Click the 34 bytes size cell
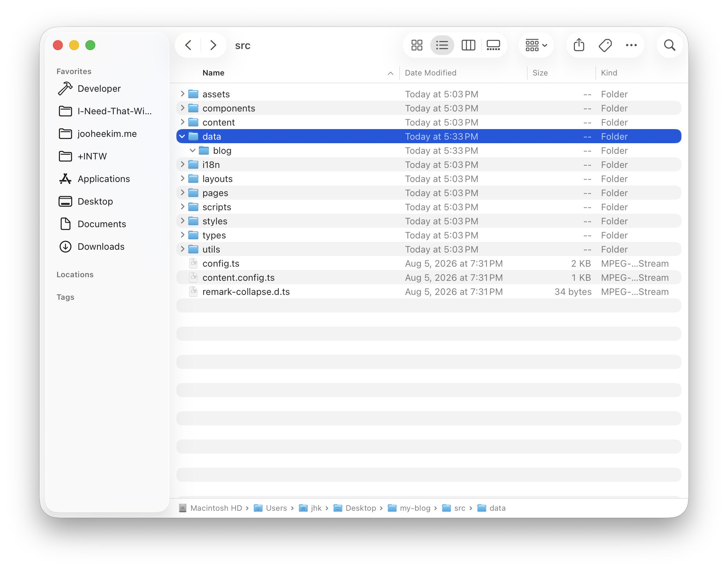This screenshot has height=570, width=728. click(x=573, y=292)
